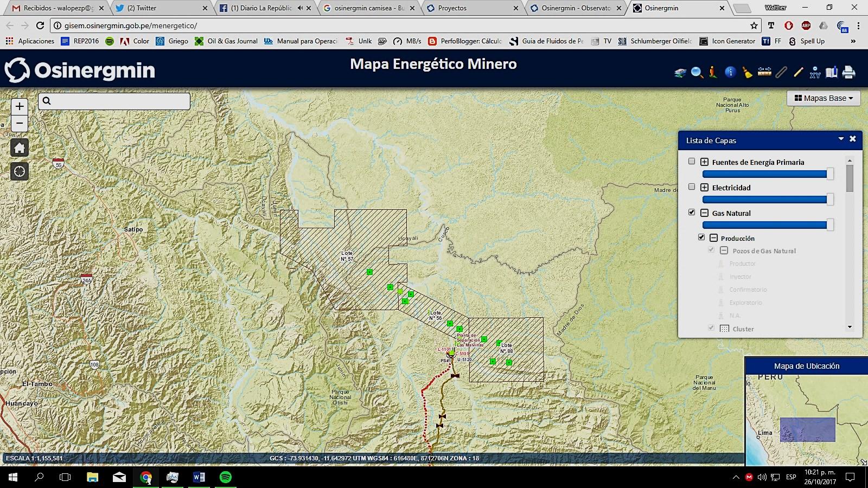Switch to the Diario La República tab
This screenshot has width=868, height=488.
264,8
